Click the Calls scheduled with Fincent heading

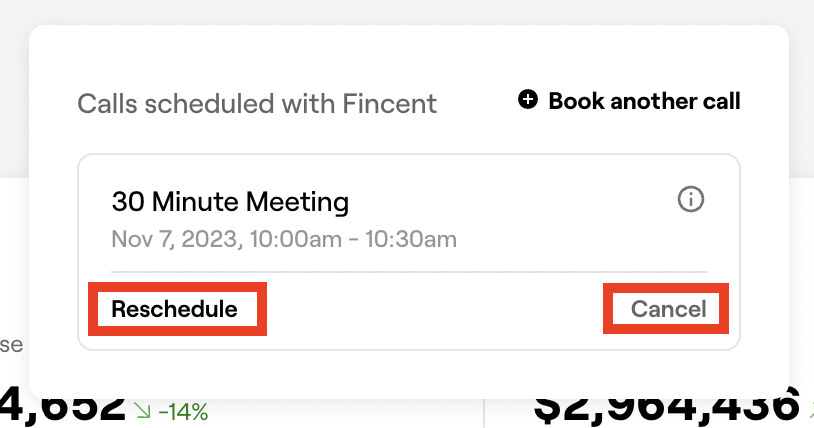(x=257, y=103)
